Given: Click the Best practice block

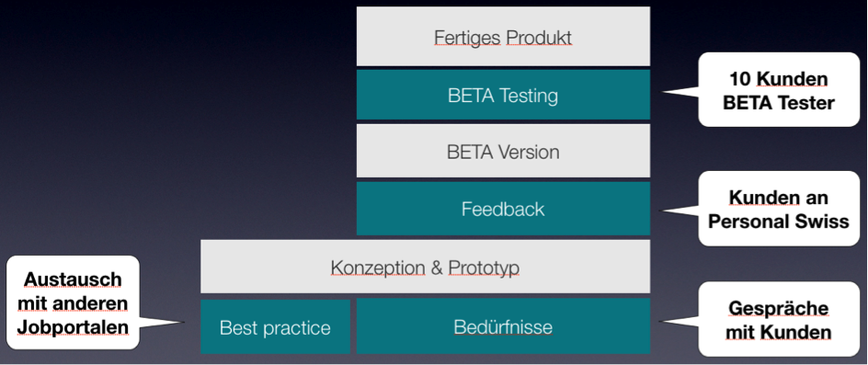Looking at the screenshot, I should point(275,326).
